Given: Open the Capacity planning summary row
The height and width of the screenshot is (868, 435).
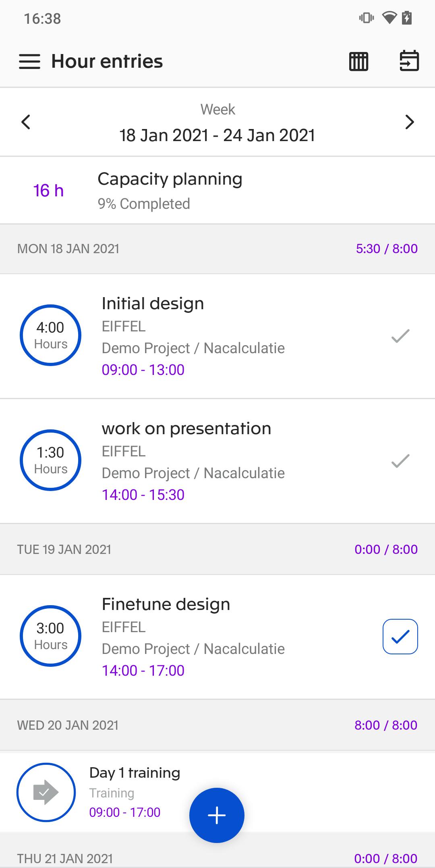Looking at the screenshot, I should tap(217, 190).
